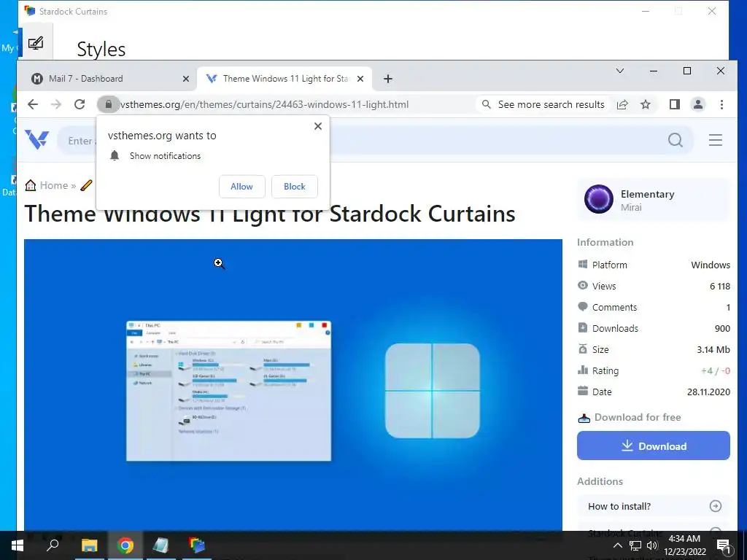
Task: Click the Size 3.14 Mb value
Action: point(713,349)
